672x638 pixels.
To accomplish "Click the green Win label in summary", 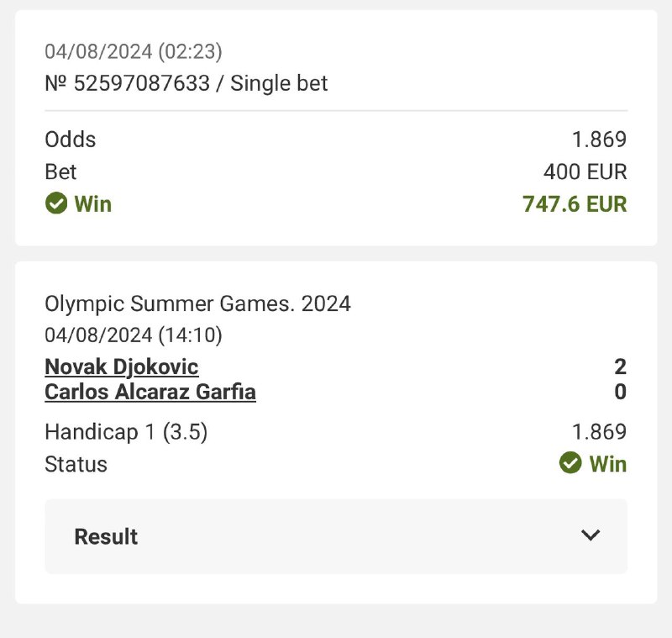I will pos(92,203).
